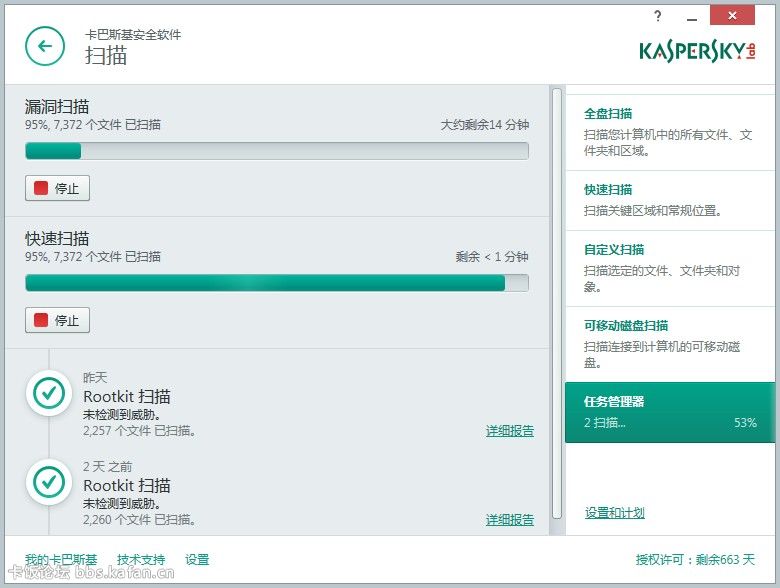
Task: Open 详细报告 for yesterday's Rootkit scan
Action: pos(510,431)
